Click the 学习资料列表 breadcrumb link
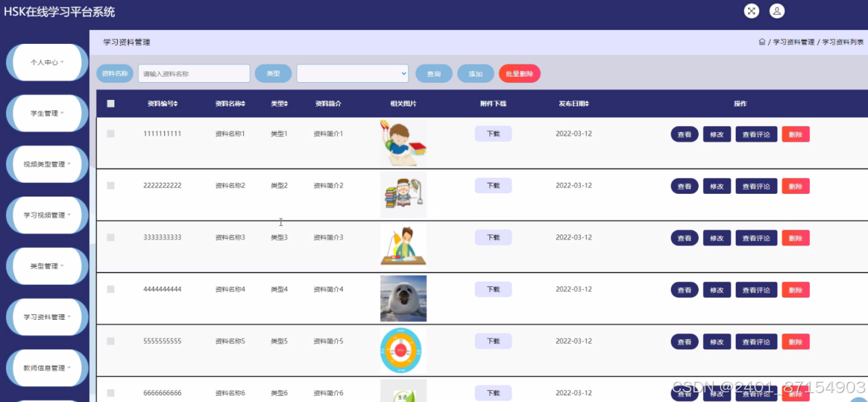Image resolution: width=868 pixels, height=402 pixels. 843,42
